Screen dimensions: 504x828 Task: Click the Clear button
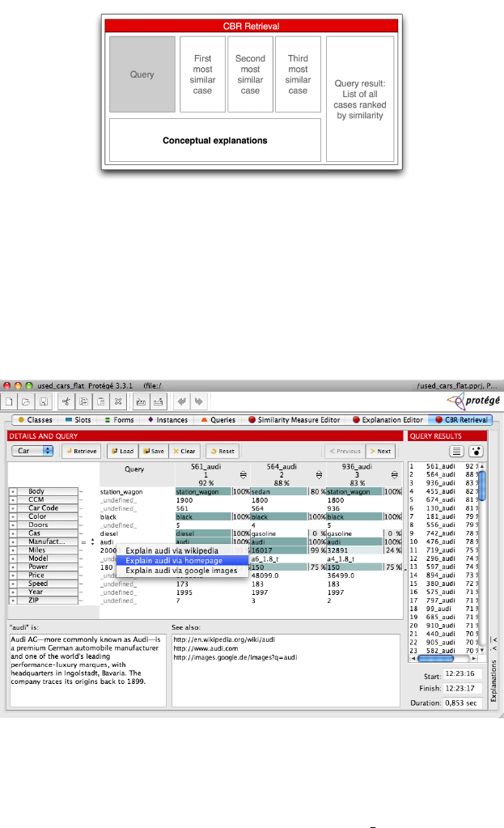point(184,451)
